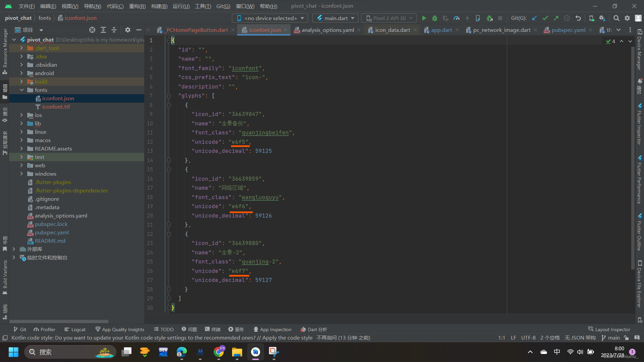Commit changes using the green checkmark icon
This screenshot has height=362, width=644.
point(546,18)
